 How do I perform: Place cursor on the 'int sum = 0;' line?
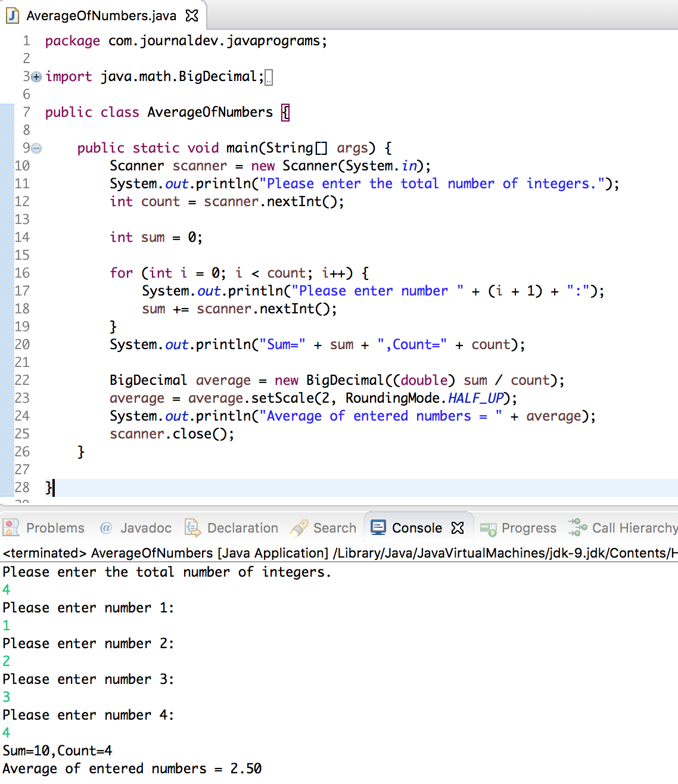click(156, 237)
